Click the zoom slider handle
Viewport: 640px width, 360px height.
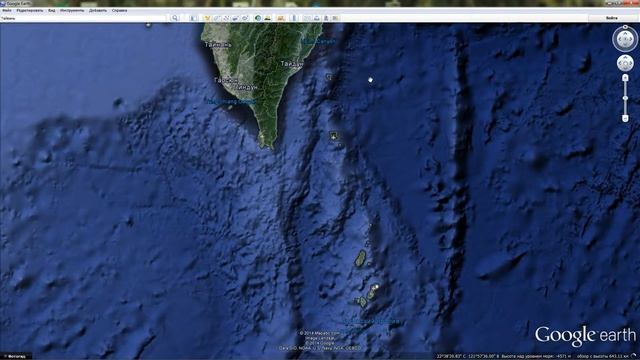click(625, 98)
